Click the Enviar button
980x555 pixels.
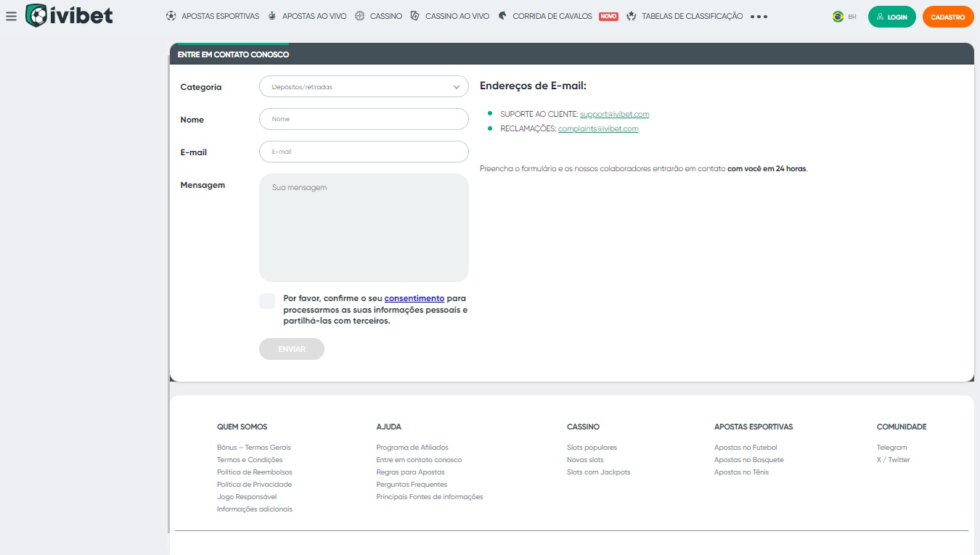pyautogui.click(x=292, y=349)
